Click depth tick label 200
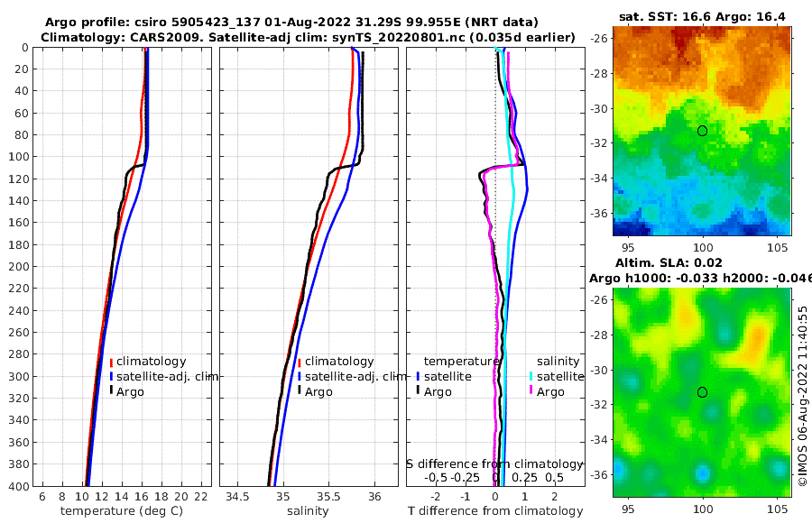 click(x=19, y=267)
